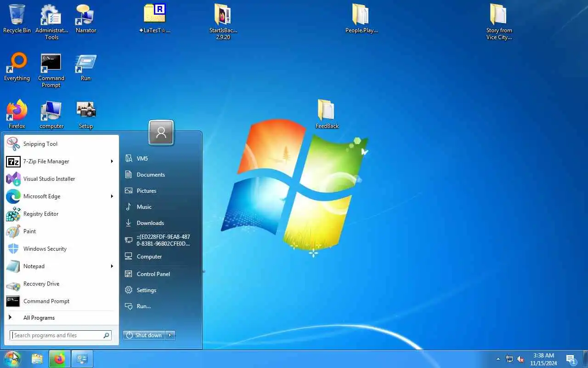Launch Paint from Start menu

tap(62, 231)
